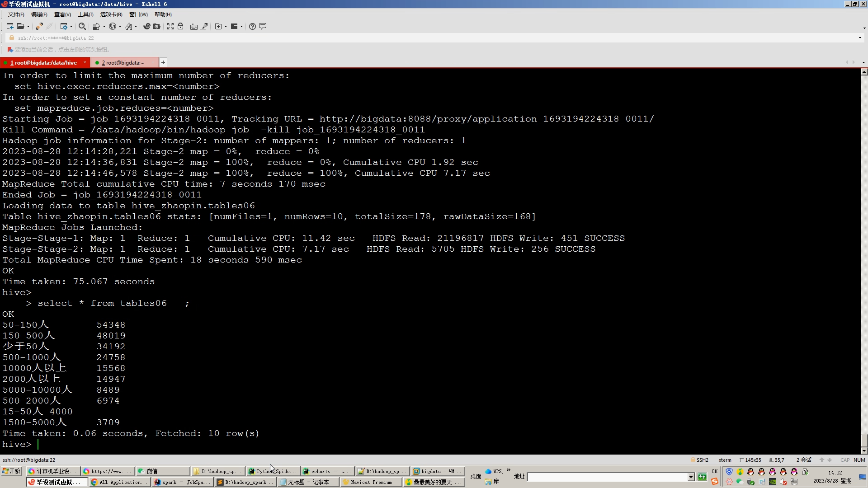The height and width of the screenshot is (488, 868).
Task: Click the Find magnifier icon
Action: 82,26
